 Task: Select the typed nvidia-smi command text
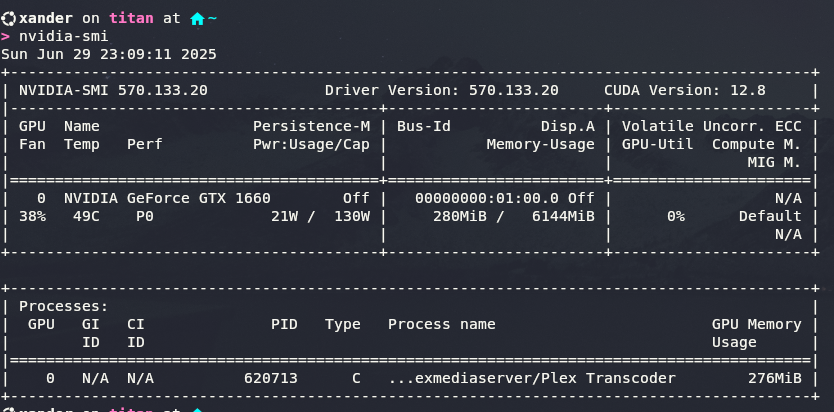point(64,36)
